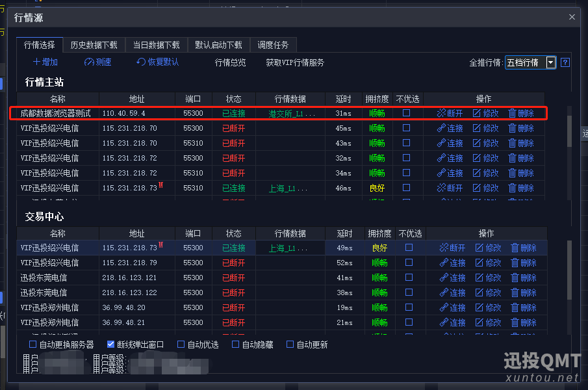Image resolution: width=588 pixels, height=390 pixels.
Task: Click the 已断开 status for 36.99.48.20
Action: (x=234, y=308)
